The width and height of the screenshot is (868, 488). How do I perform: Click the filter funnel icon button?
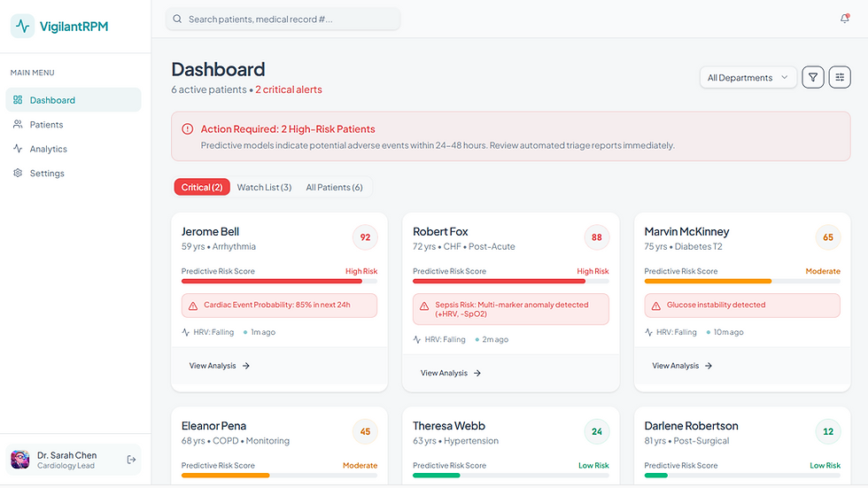pyautogui.click(x=813, y=77)
